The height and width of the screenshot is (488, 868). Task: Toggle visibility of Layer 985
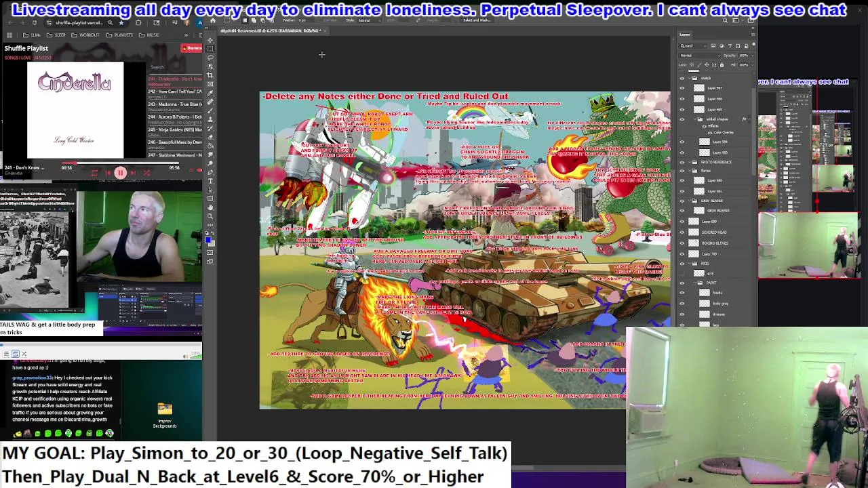[682, 110]
